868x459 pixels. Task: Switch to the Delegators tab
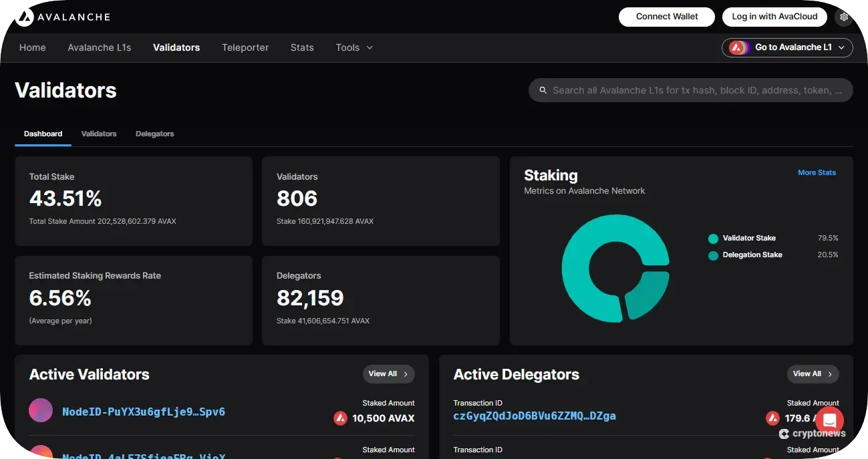[154, 134]
